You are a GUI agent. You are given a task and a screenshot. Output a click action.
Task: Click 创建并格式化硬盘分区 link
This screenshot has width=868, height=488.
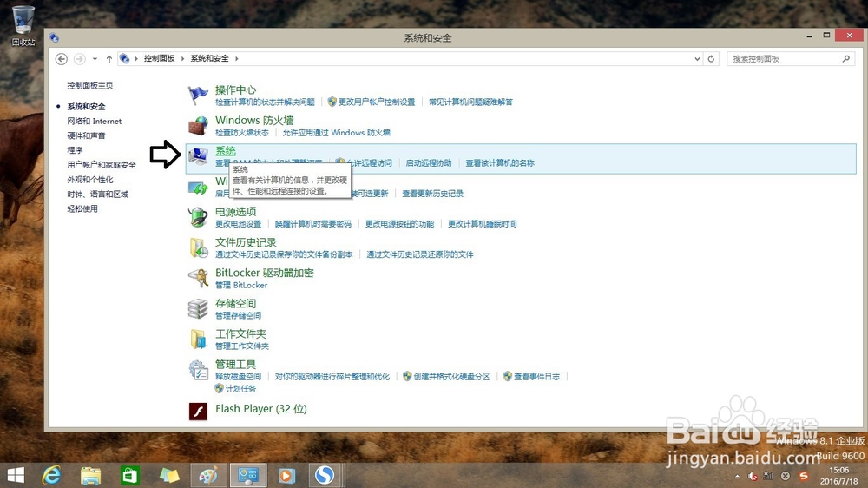click(451, 376)
